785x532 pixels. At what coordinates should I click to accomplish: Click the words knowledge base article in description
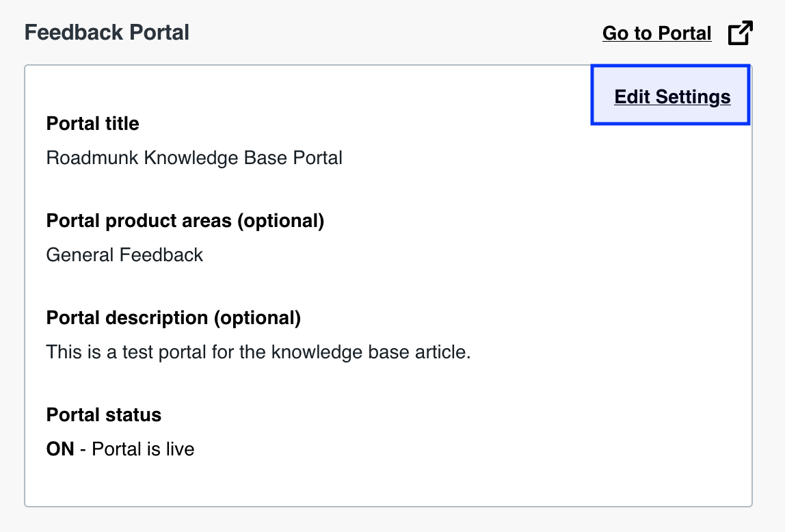(369, 352)
